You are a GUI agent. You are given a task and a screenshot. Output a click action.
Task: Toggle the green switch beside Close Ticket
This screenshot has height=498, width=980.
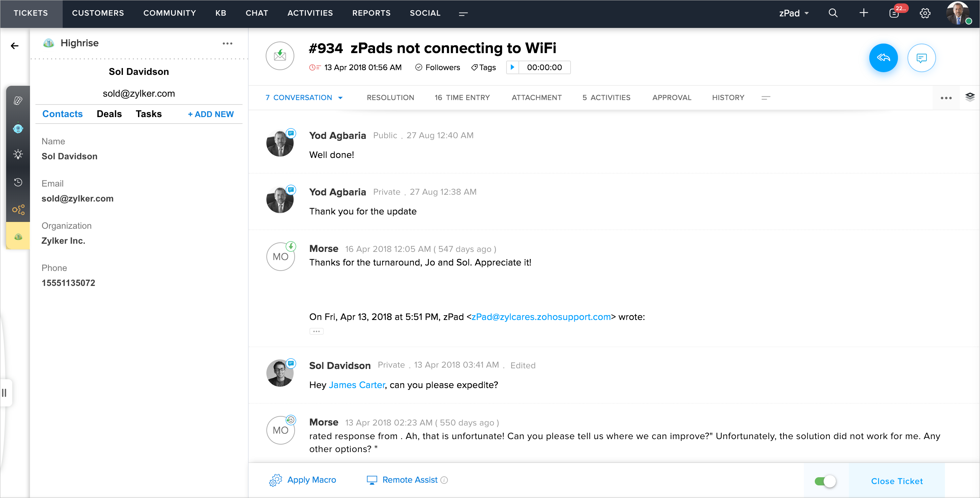825,481
